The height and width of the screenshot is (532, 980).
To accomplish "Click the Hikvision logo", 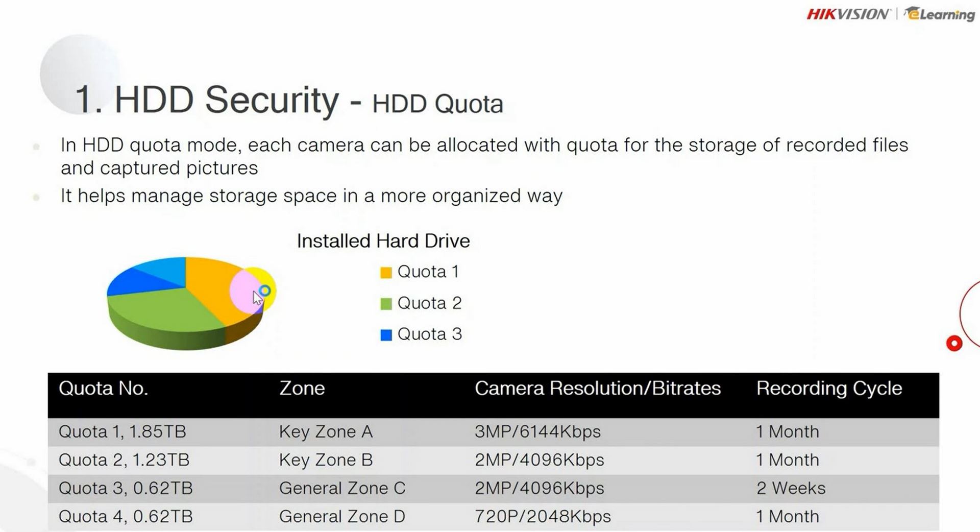I will click(x=848, y=14).
